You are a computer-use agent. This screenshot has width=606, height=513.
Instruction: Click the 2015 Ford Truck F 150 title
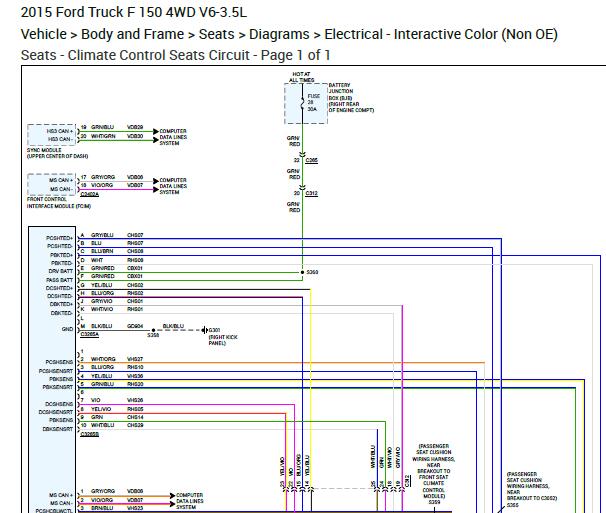133,12
